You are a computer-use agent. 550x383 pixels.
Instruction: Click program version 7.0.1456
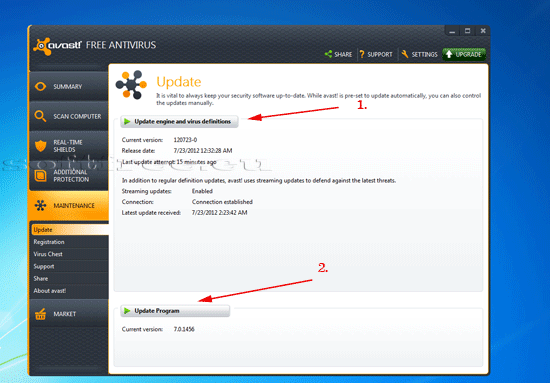click(x=184, y=329)
